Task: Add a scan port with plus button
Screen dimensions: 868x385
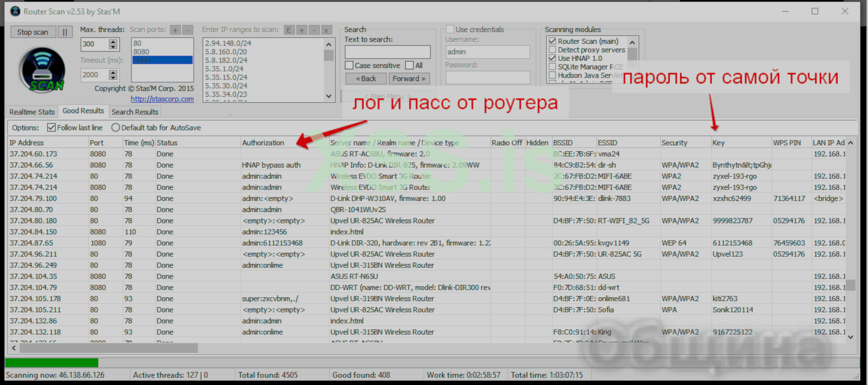Action: (x=175, y=29)
